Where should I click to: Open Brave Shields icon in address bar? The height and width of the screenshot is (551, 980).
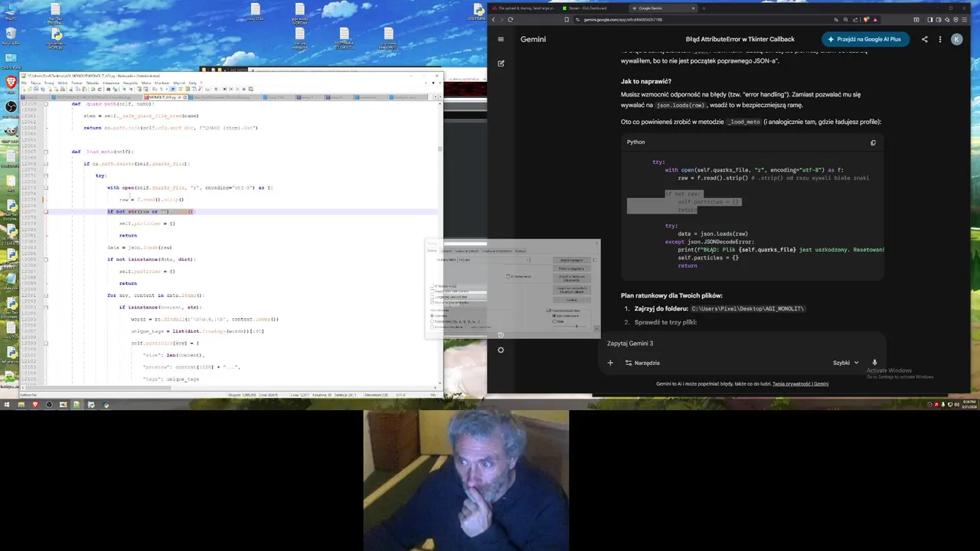coord(866,19)
